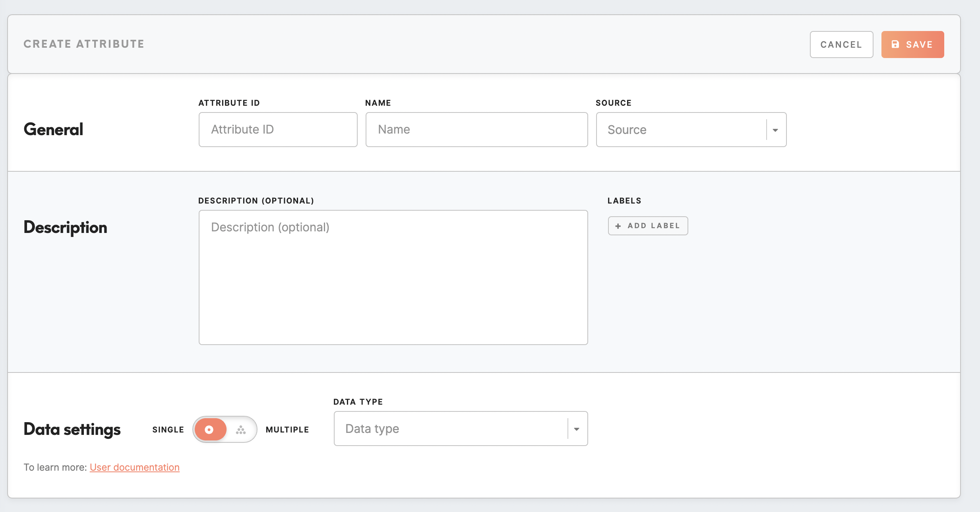
Task: Click the Add Label button
Action: point(648,226)
